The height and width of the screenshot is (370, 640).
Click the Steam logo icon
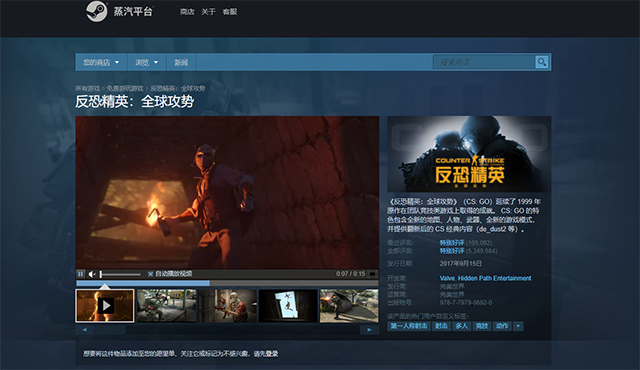coord(97,11)
